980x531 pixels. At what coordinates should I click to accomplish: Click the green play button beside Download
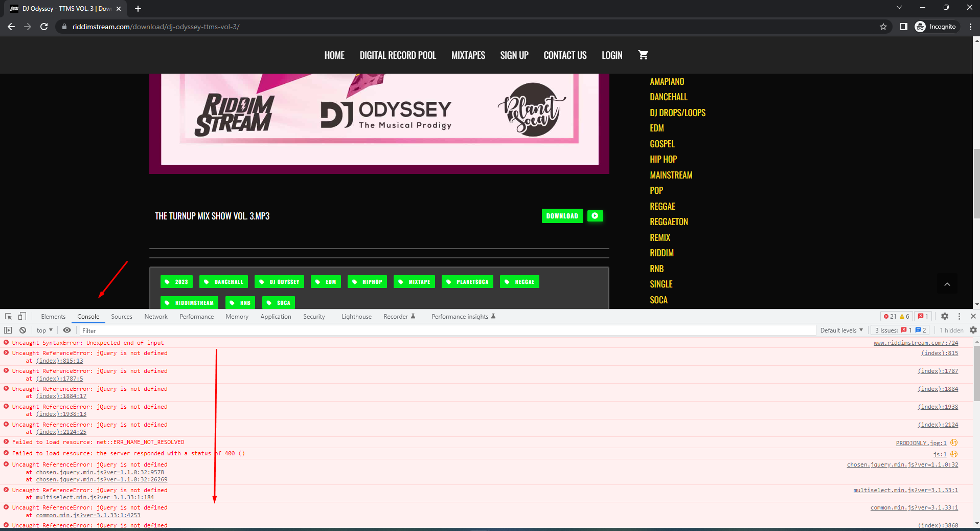coord(595,216)
